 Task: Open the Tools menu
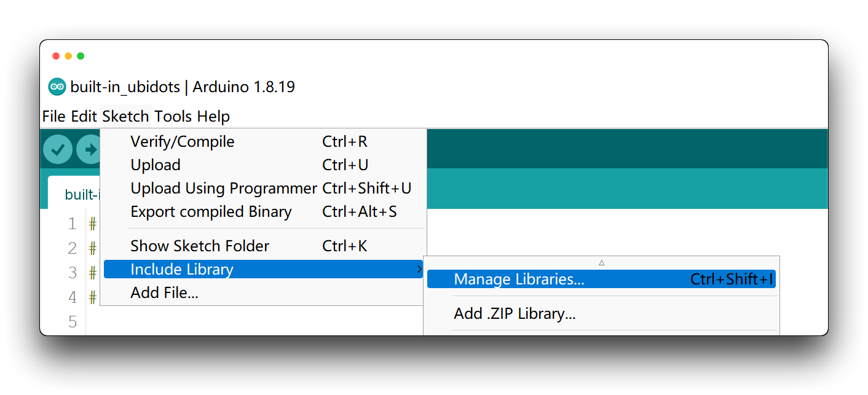(x=173, y=116)
